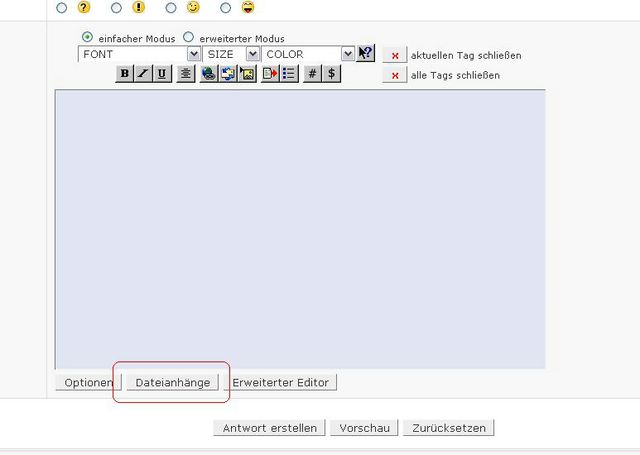Click the insert image icon
640x455 pixels.
pyautogui.click(x=246, y=74)
